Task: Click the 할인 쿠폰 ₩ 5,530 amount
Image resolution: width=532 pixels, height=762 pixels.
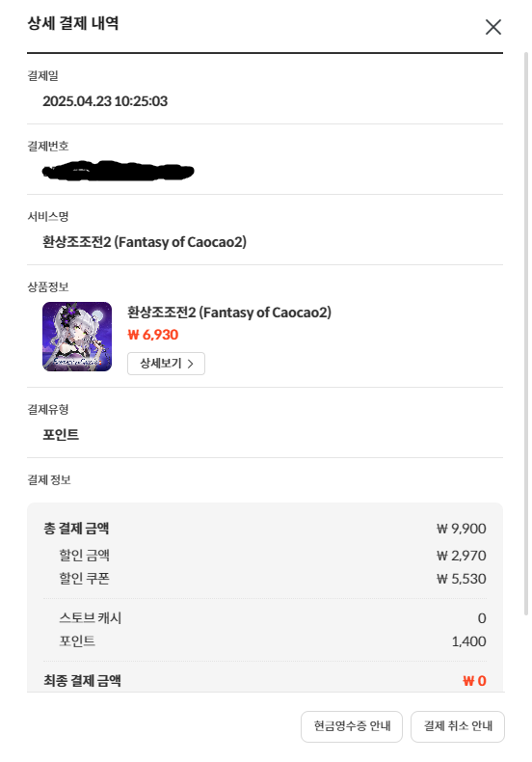Action: (x=461, y=579)
